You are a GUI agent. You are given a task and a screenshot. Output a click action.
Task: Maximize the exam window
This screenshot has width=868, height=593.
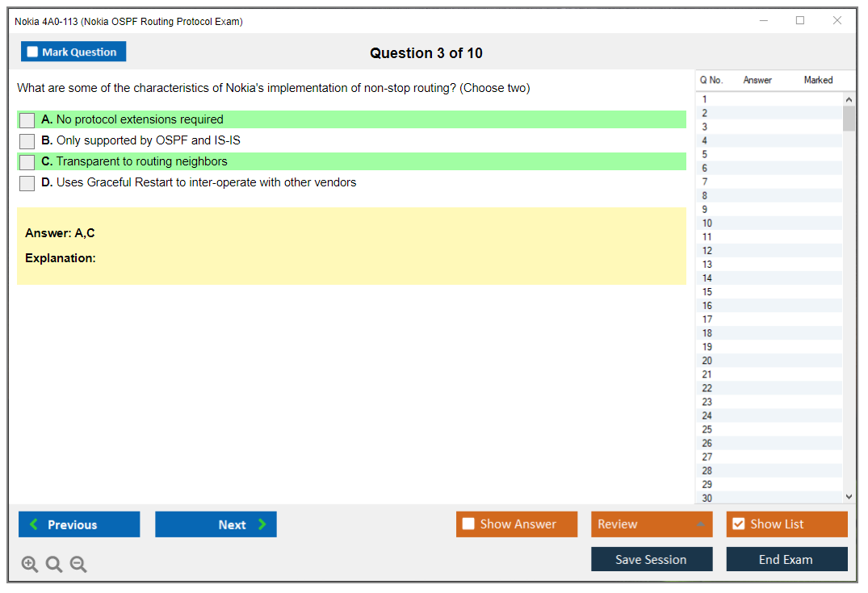[x=800, y=21]
